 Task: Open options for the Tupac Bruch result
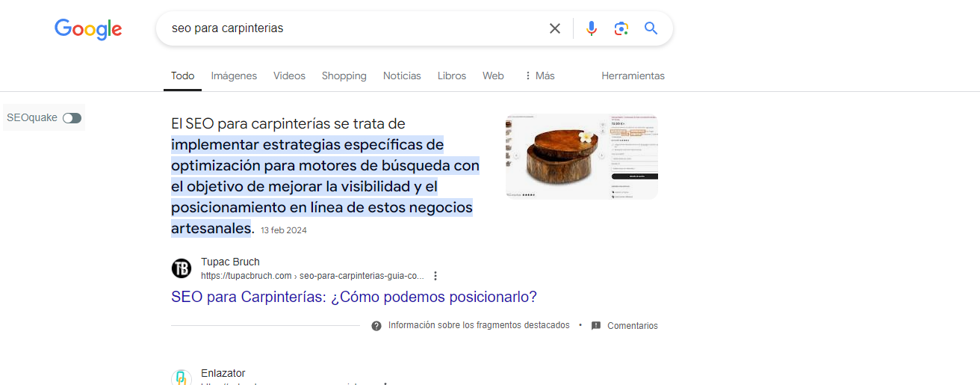click(x=435, y=276)
